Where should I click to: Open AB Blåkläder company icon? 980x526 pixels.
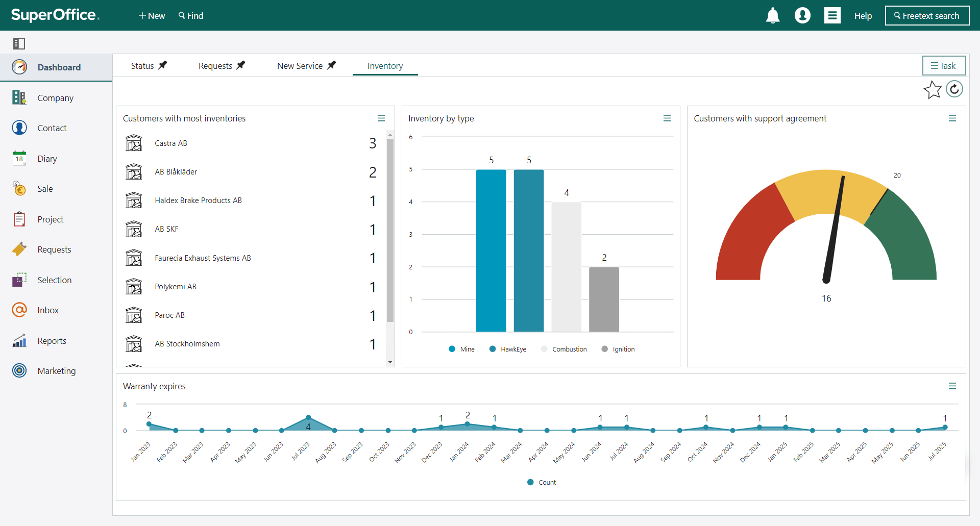click(x=134, y=171)
